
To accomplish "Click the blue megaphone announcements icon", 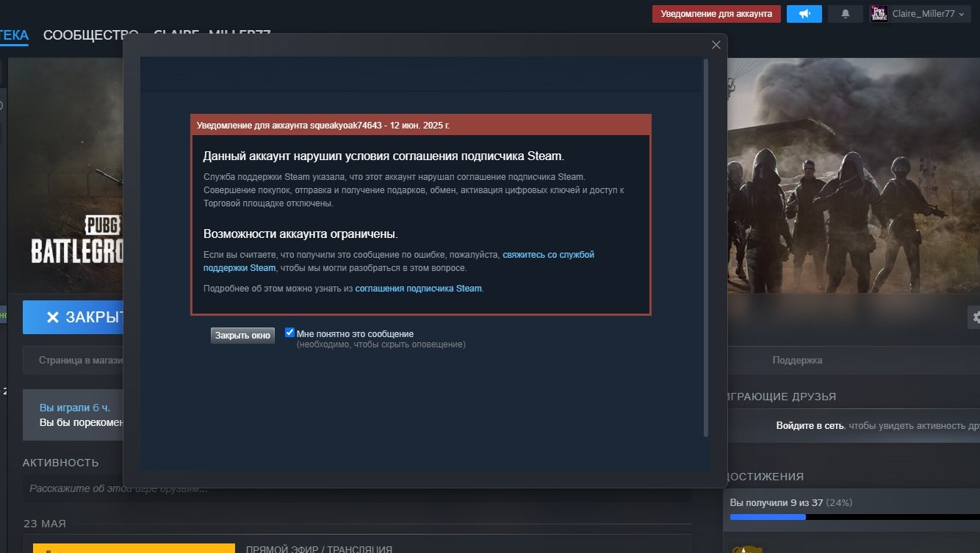I will tap(804, 14).
